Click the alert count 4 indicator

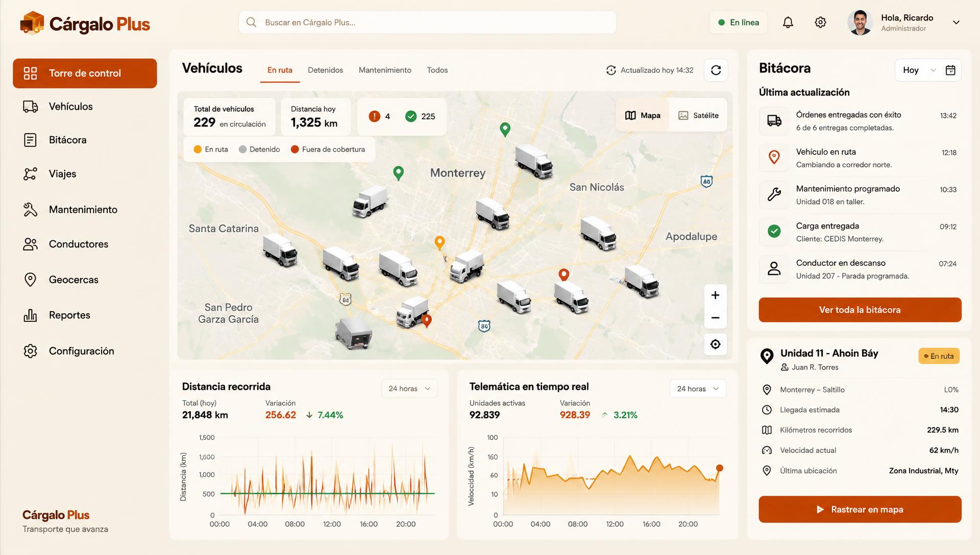pyautogui.click(x=380, y=116)
